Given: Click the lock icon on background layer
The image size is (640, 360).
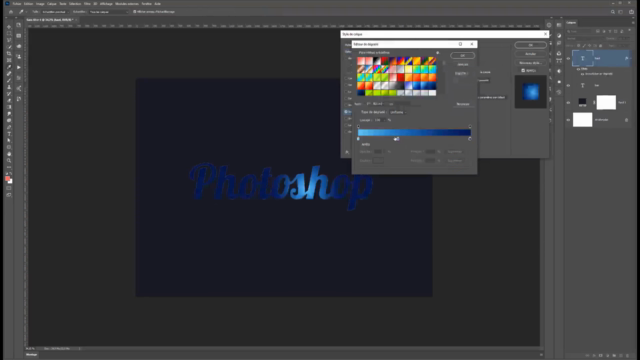Looking at the screenshot, I should 627,120.
